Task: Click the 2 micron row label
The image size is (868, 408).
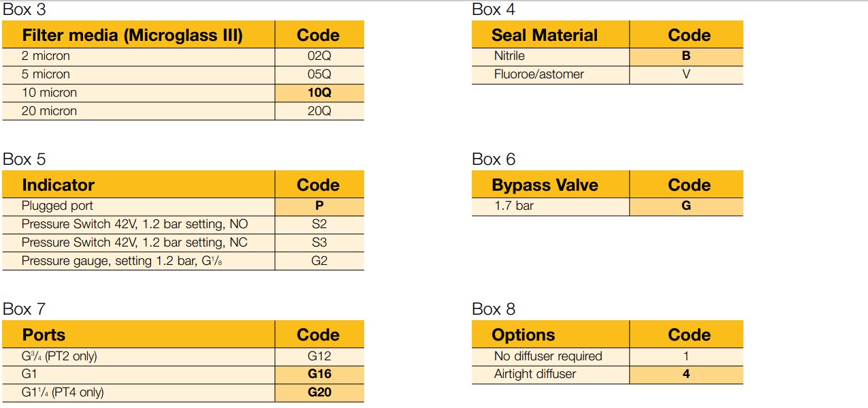Action: tap(46, 56)
